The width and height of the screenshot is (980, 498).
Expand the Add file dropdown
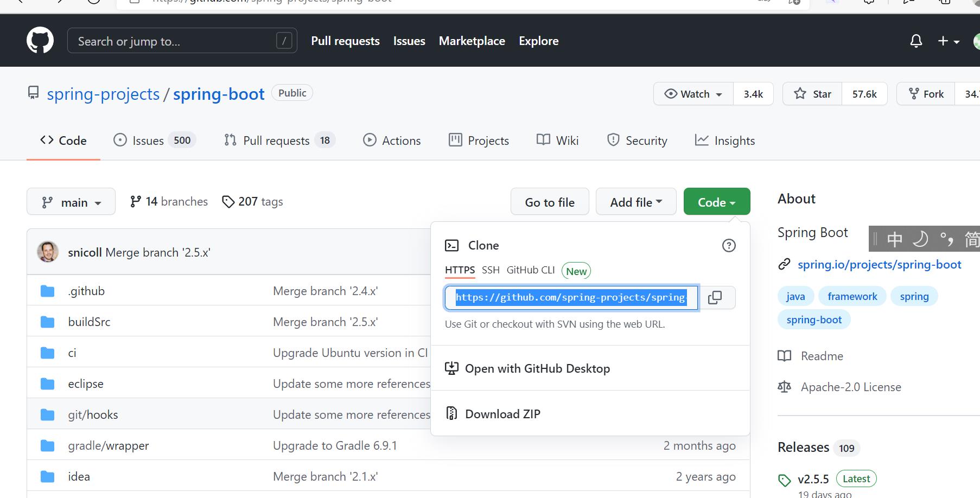pyautogui.click(x=636, y=202)
